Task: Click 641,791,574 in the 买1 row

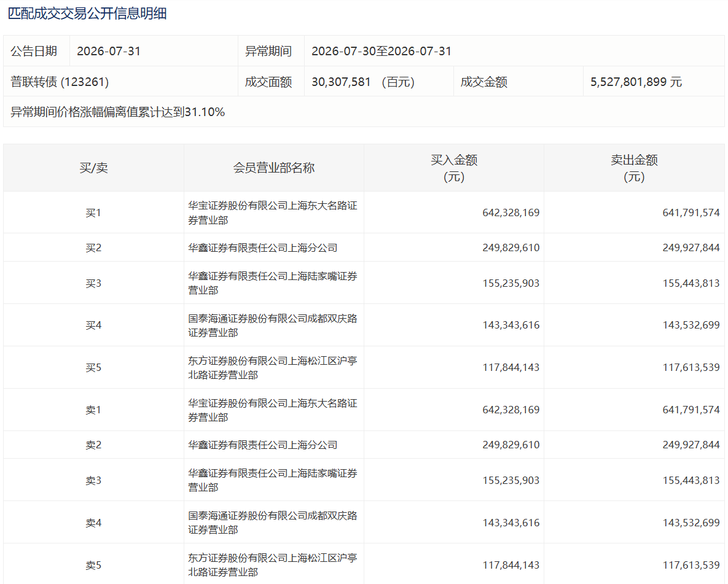Action: coord(691,212)
